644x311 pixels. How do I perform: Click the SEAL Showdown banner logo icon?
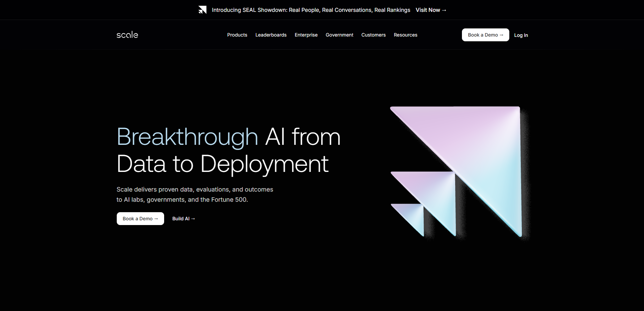point(202,10)
